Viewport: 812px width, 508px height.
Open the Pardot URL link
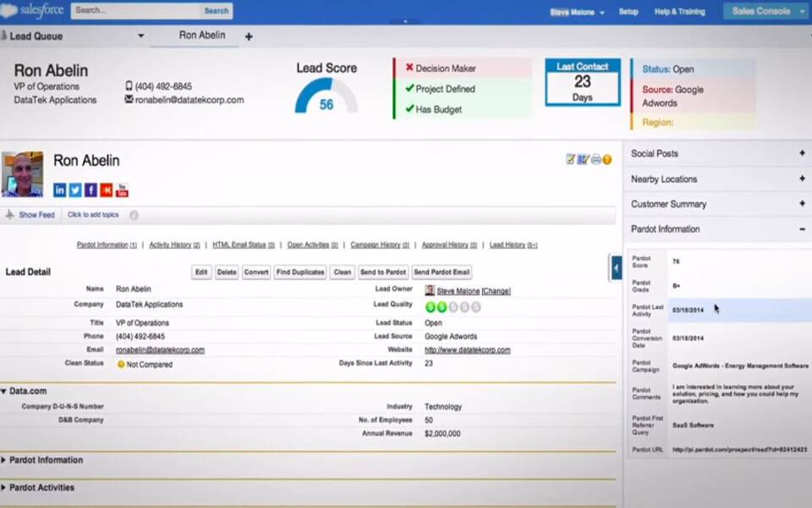739,450
